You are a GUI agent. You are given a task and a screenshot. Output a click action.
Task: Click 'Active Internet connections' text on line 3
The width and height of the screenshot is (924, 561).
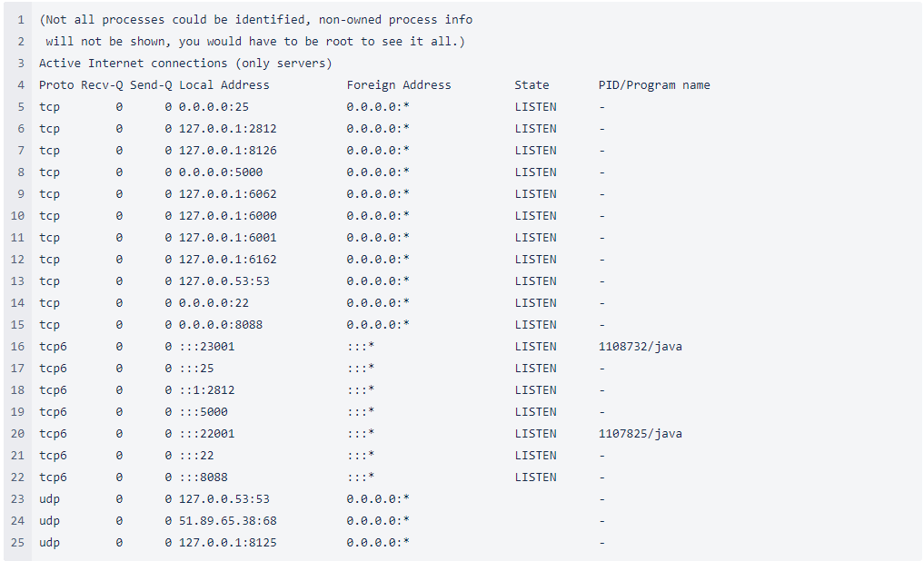pyautogui.click(x=134, y=64)
